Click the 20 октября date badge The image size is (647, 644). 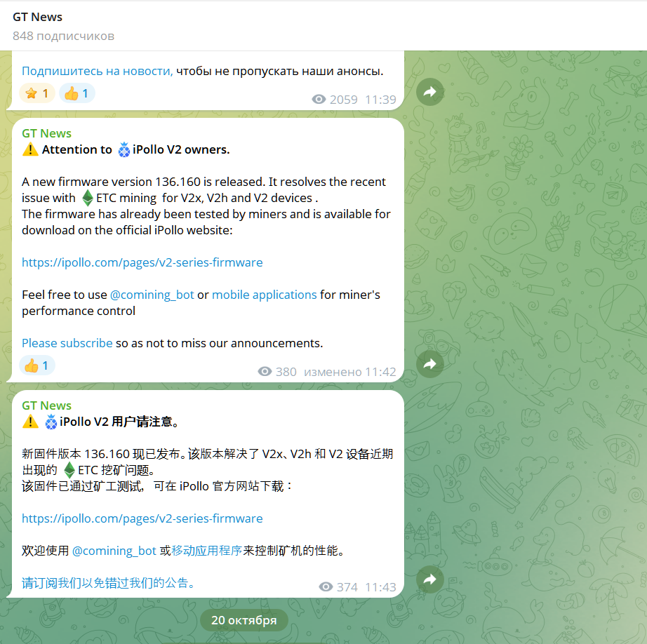244,620
